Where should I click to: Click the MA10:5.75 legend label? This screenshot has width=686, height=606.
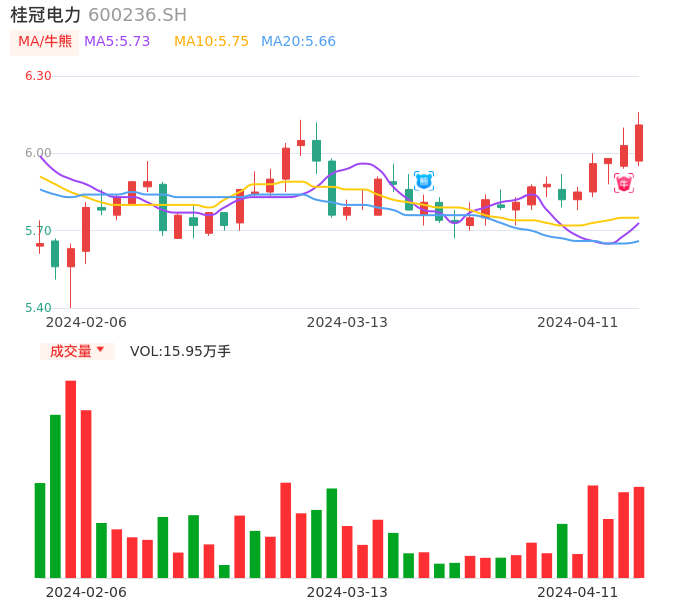point(211,42)
